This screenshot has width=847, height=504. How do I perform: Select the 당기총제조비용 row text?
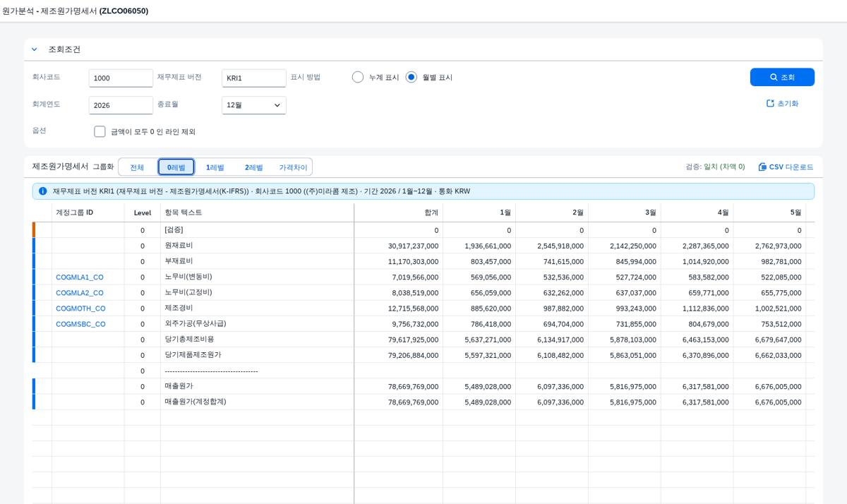[188, 340]
